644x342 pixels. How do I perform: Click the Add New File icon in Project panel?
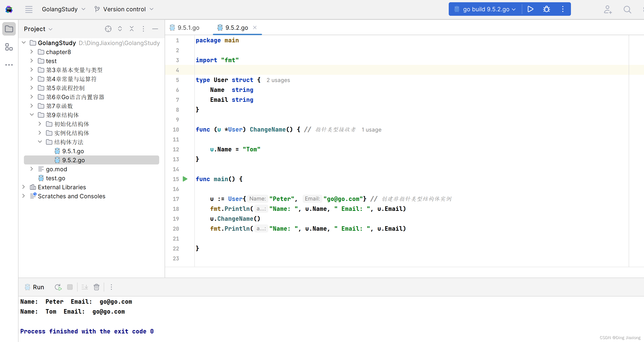108,28
